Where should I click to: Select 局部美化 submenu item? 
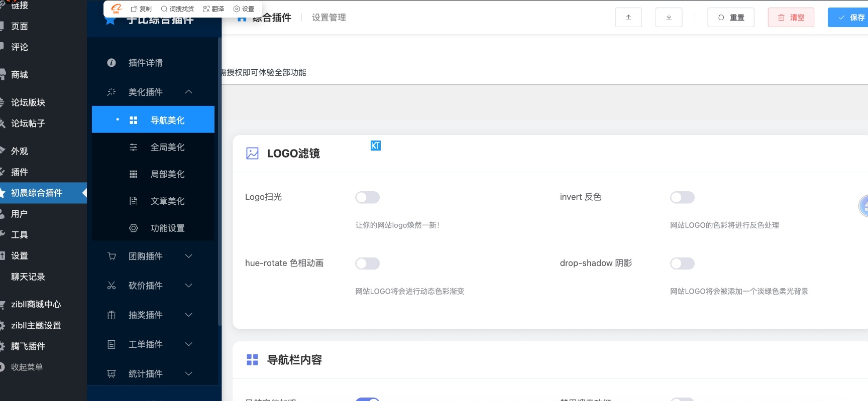(153, 174)
